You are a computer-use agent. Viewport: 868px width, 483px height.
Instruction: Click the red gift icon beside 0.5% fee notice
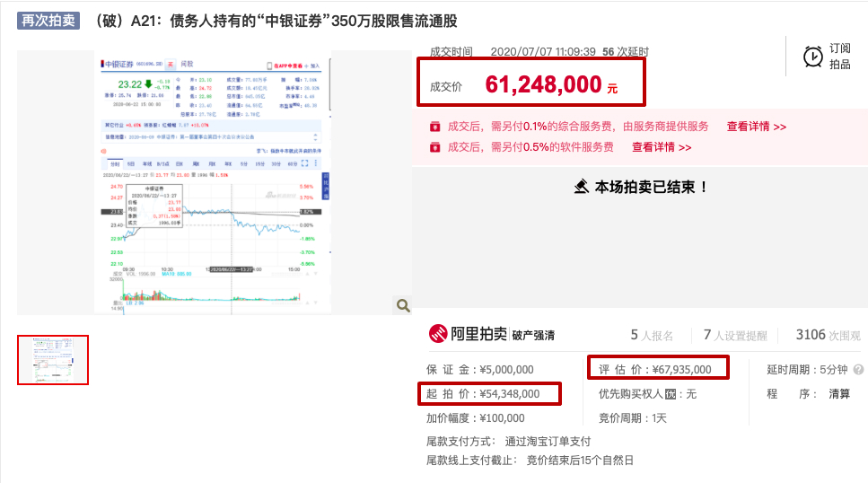coord(435,147)
